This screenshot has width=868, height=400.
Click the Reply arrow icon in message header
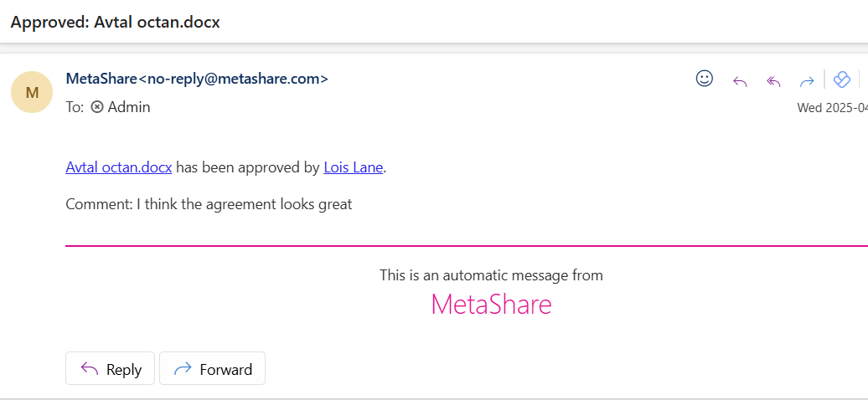(x=740, y=80)
